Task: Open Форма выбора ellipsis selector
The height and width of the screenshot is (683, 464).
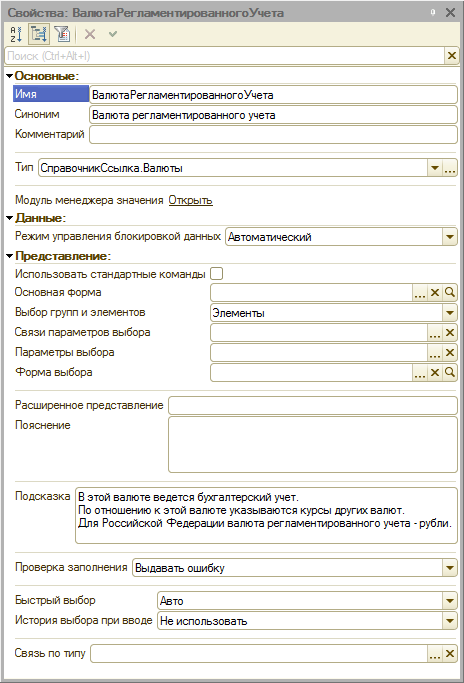Action: (x=420, y=373)
